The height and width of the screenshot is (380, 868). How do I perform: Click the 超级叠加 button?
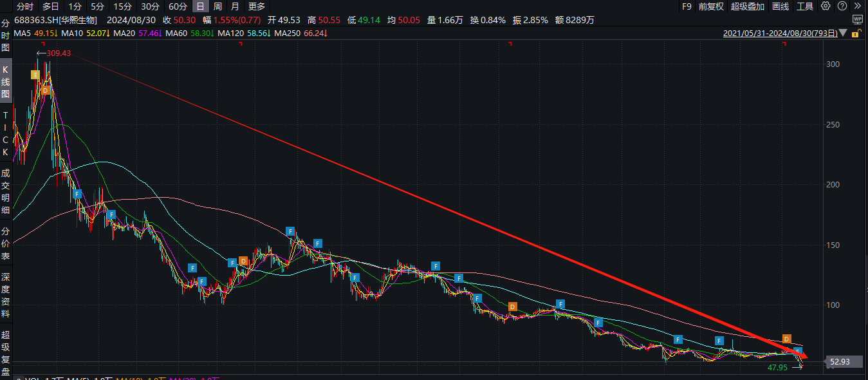point(747,6)
